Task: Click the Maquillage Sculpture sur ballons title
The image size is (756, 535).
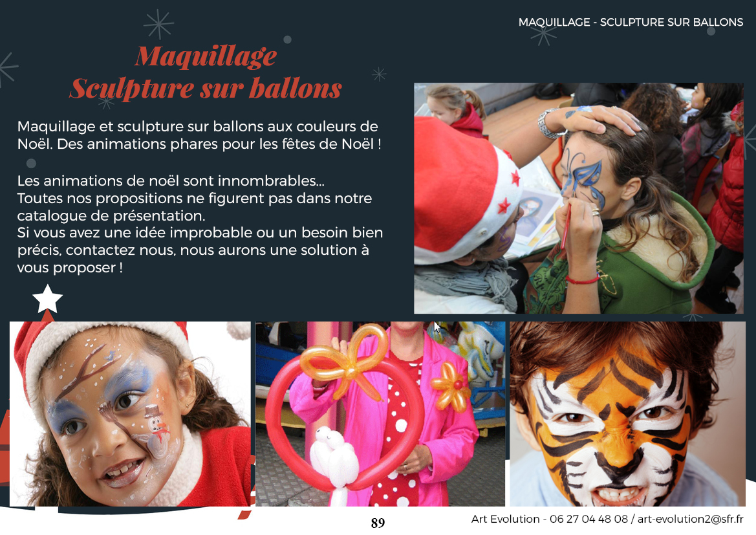Action: 206,72
